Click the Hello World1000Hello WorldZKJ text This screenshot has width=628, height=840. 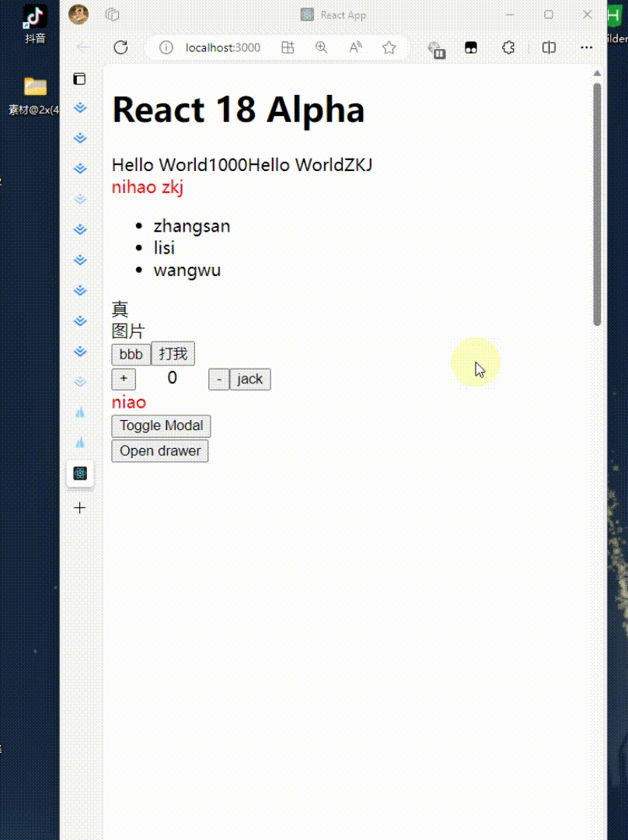point(242,164)
